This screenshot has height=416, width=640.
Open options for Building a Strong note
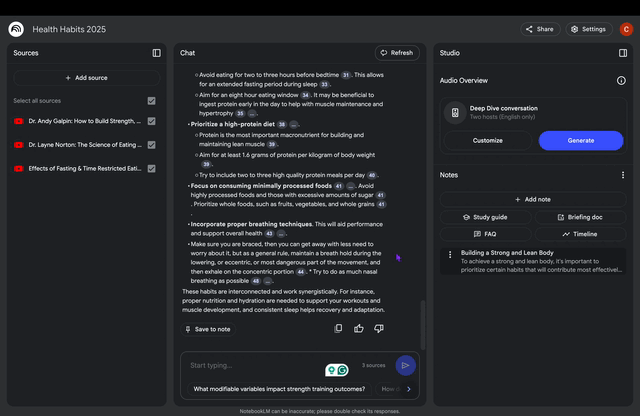[x=450, y=255]
